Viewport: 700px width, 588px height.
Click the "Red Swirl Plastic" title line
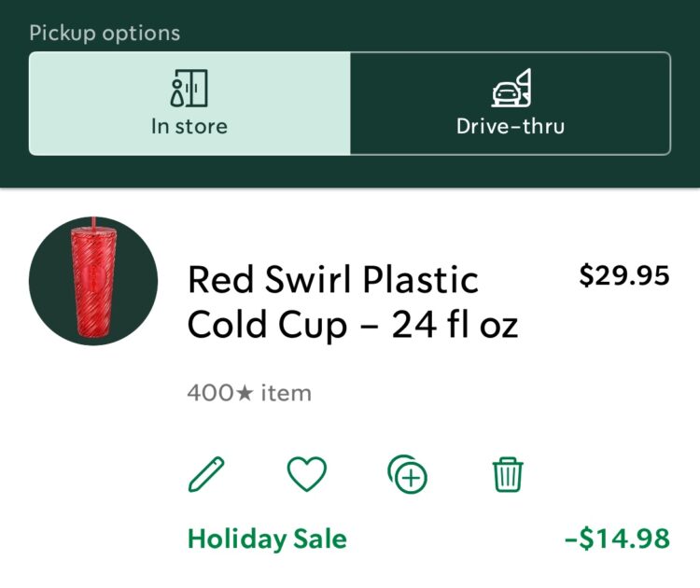tap(333, 280)
